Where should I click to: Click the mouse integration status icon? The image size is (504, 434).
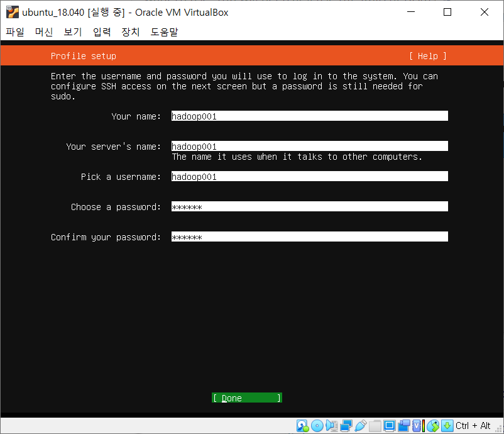[x=433, y=426]
